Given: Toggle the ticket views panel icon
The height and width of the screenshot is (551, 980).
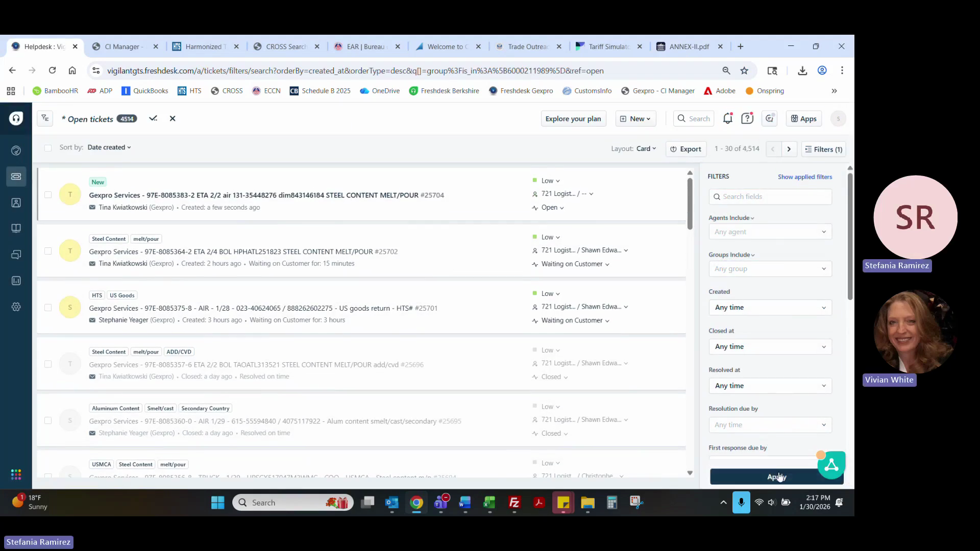Looking at the screenshot, I should (45, 118).
